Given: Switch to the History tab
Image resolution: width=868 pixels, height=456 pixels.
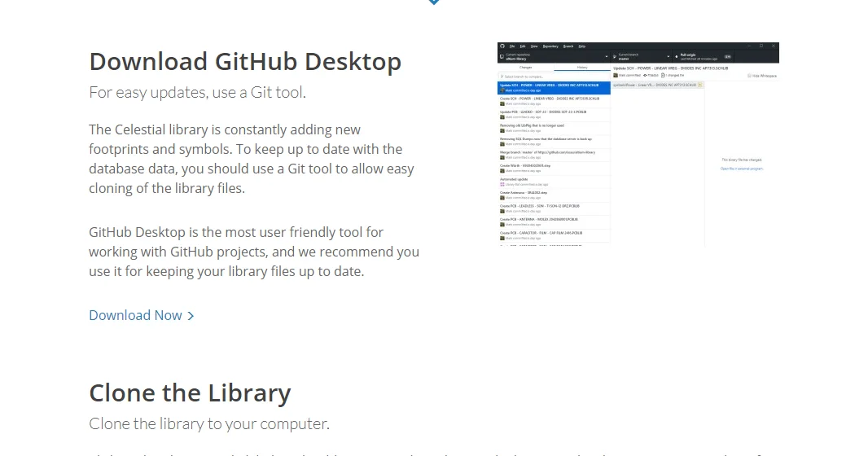Looking at the screenshot, I should tap(582, 68).
